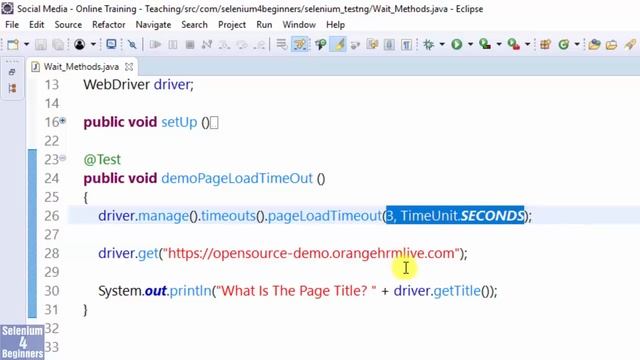The width and height of the screenshot is (640, 360).
Task: Open dropdown arrow next to avatar icon
Action: click(93, 44)
